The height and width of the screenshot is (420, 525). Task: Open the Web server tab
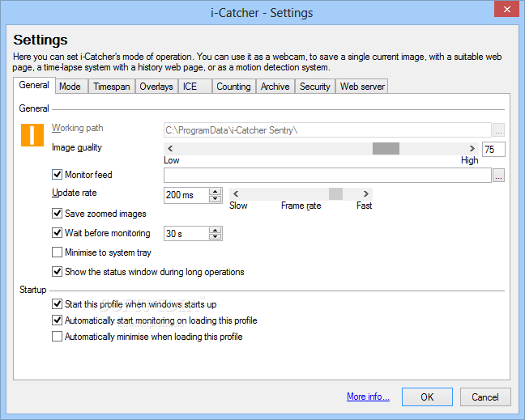[362, 87]
